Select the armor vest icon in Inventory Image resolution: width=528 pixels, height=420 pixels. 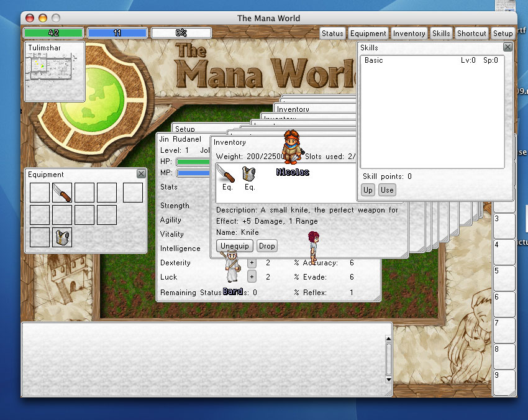[x=249, y=173]
